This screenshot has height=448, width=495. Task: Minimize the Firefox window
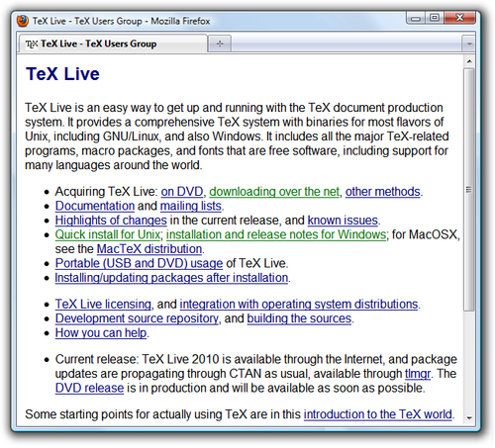[x=416, y=18]
